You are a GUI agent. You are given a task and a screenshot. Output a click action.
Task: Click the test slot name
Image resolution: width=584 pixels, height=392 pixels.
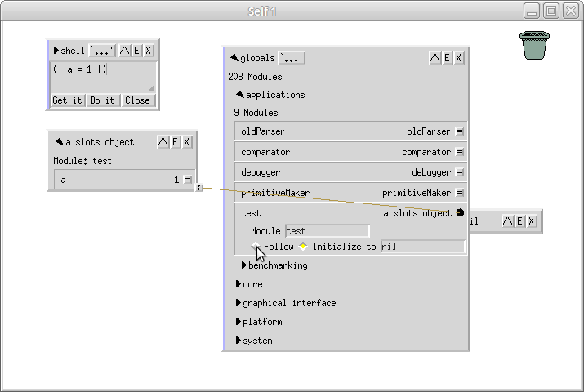[x=251, y=213]
